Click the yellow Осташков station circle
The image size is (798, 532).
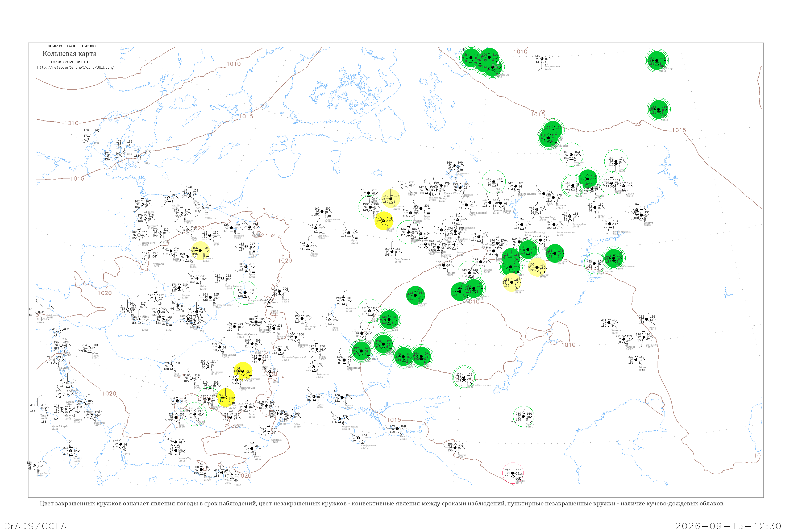tap(390, 198)
